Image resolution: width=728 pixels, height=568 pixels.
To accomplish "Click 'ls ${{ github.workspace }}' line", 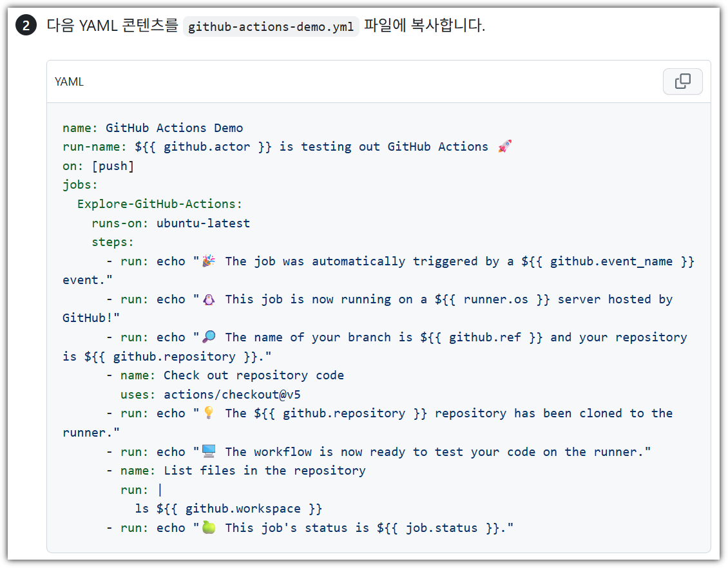I will [229, 509].
